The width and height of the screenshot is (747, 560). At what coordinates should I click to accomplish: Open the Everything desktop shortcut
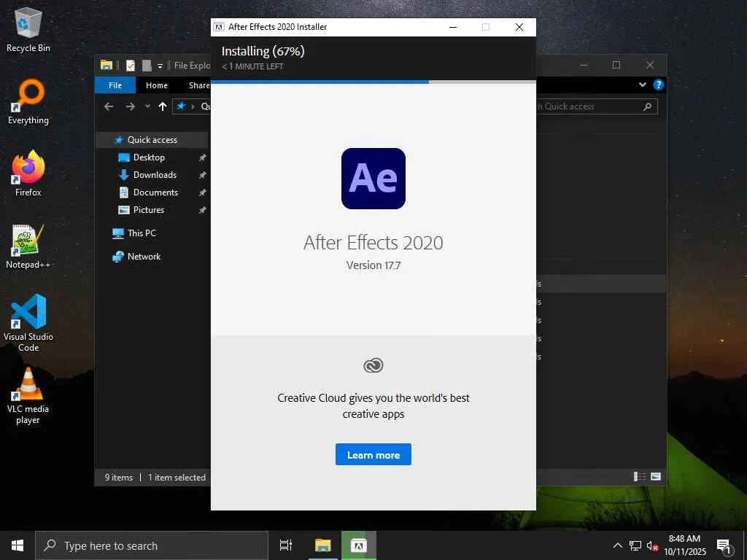pyautogui.click(x=28, y=102)
